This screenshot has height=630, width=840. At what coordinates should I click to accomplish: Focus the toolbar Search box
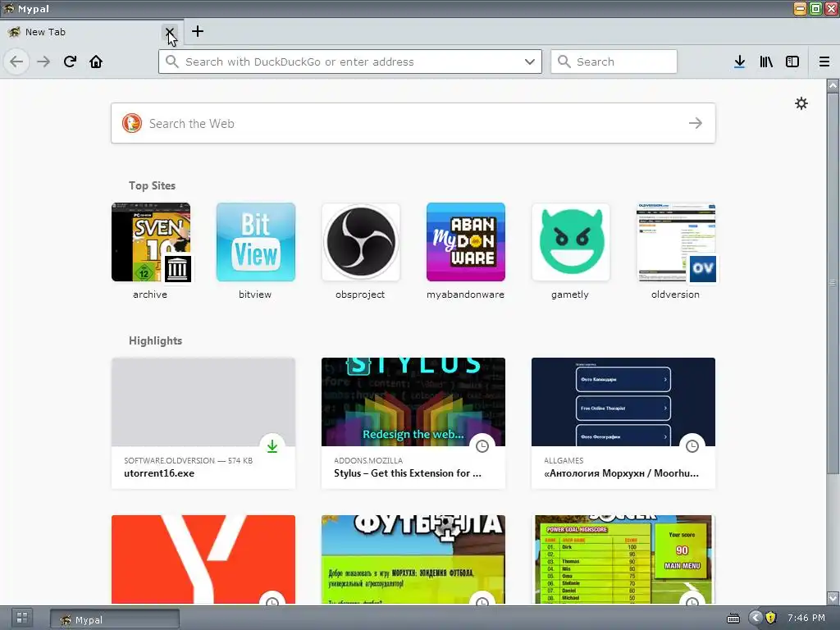[x=614, y=62]
